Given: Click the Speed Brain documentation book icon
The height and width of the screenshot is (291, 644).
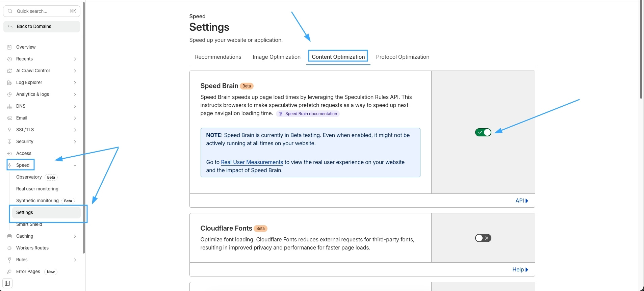Looking at the screenshot, I should [x=281, y=114].
